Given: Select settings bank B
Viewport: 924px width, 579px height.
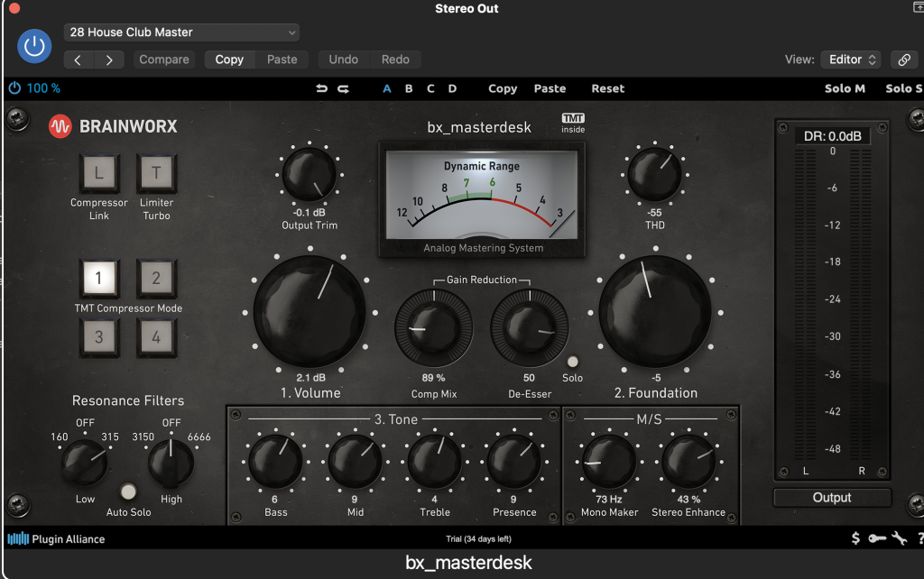Looking at the screenshot, I should pyautogui.click(x=409, y=88).
